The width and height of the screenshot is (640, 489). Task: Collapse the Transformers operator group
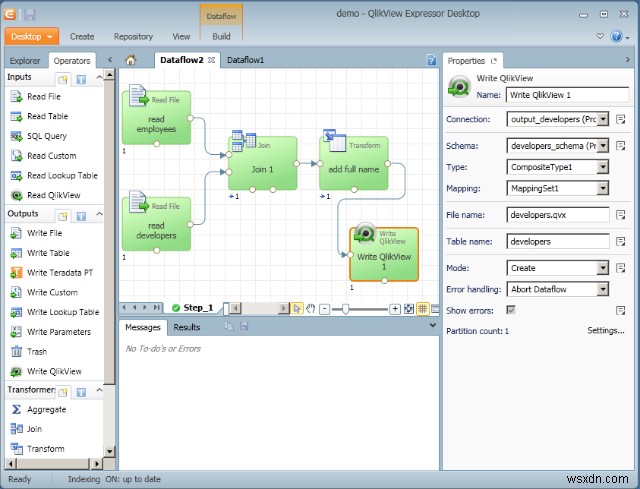(99, 390)
